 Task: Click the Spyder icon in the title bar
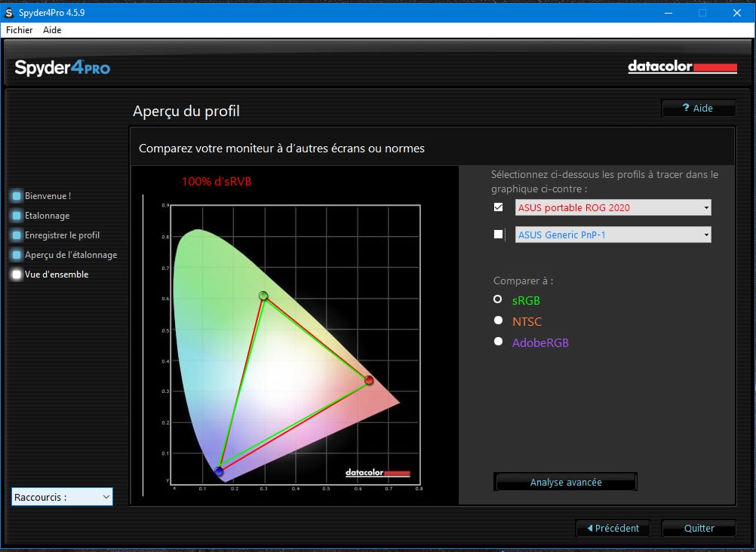[10, 12]
